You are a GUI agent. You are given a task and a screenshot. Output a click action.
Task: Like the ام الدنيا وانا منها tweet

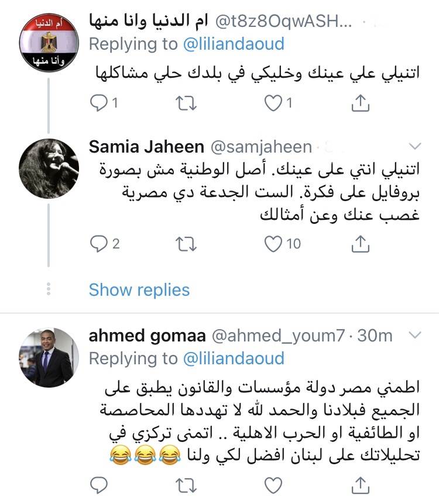click(x=273, y=104)
